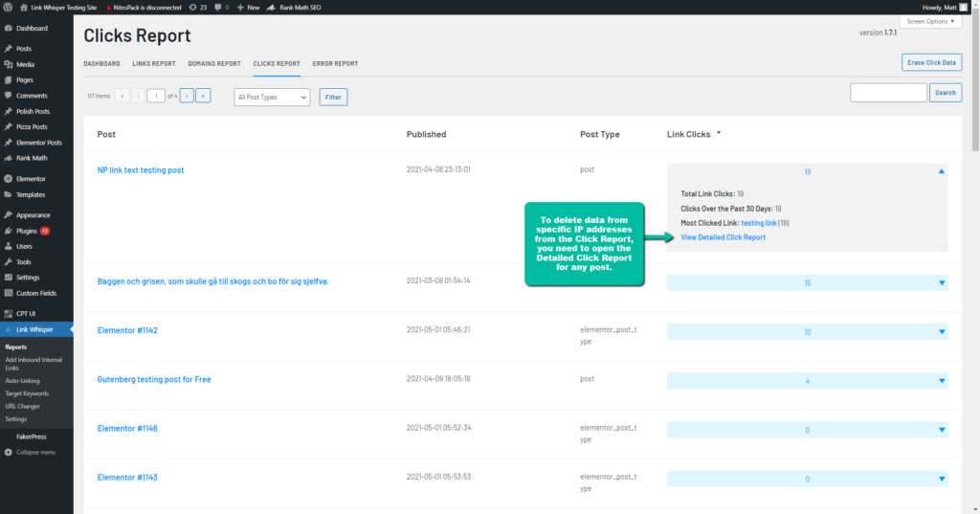Click the Plugins icon in sidebar
The height and width of the screenshot is (514, 980).
[x=8, y=231]
